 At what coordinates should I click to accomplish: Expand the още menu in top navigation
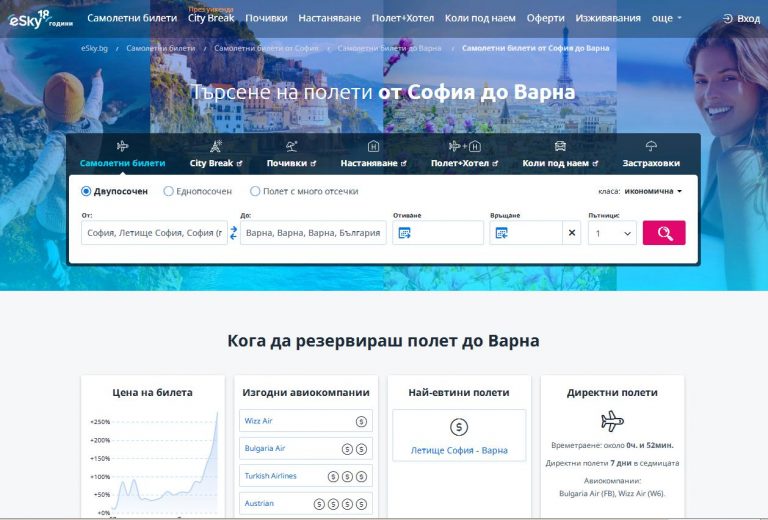pyautogui.click(x=667, y=18)
